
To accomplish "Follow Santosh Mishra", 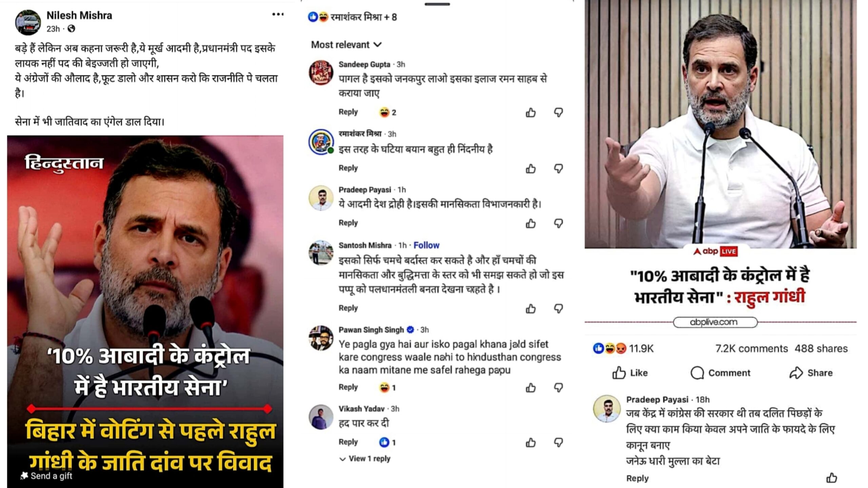I will click(x=426, y=245).
